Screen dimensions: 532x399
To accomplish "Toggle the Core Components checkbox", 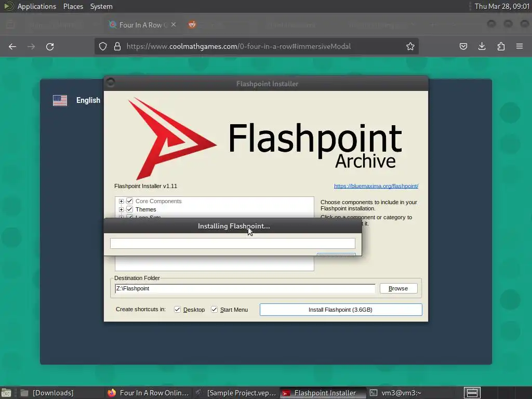I will 129,201.
